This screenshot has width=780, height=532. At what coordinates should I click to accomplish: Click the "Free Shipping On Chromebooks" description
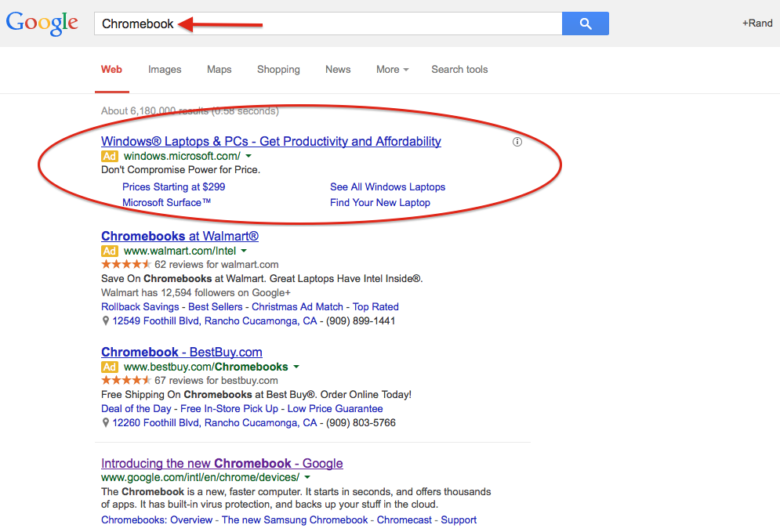tap(256, 395)
